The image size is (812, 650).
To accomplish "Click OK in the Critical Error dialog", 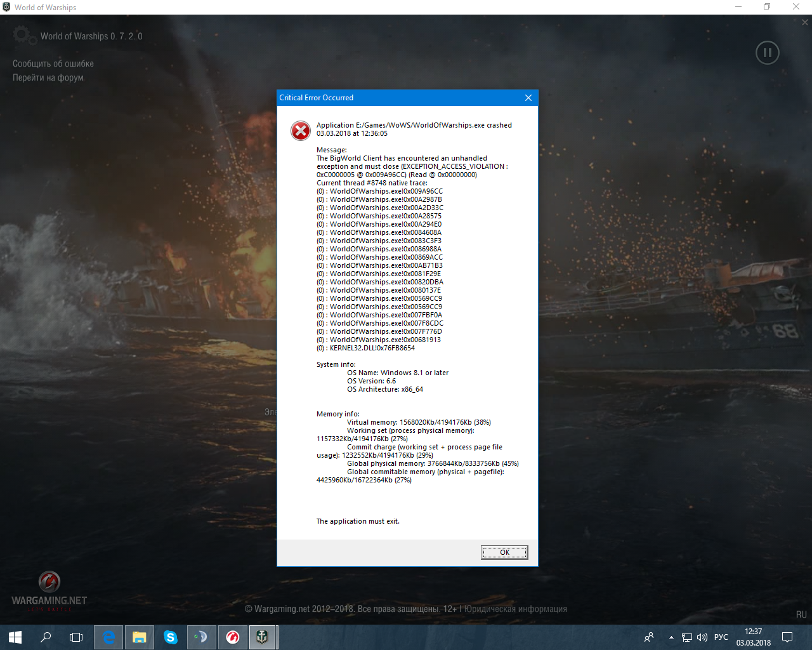I will 504,552.
